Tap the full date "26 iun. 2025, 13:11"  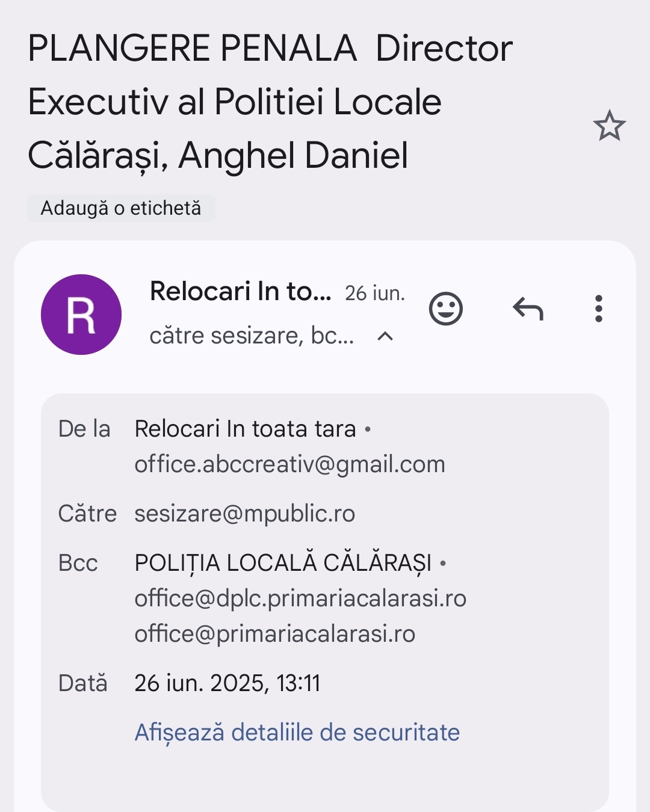227,683
